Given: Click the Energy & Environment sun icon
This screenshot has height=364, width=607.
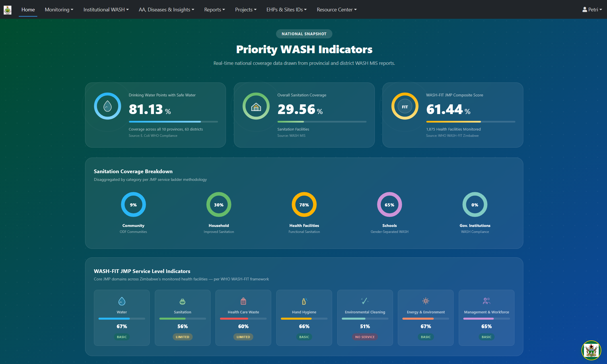Looking at the screenshot, I should (426, 301).
